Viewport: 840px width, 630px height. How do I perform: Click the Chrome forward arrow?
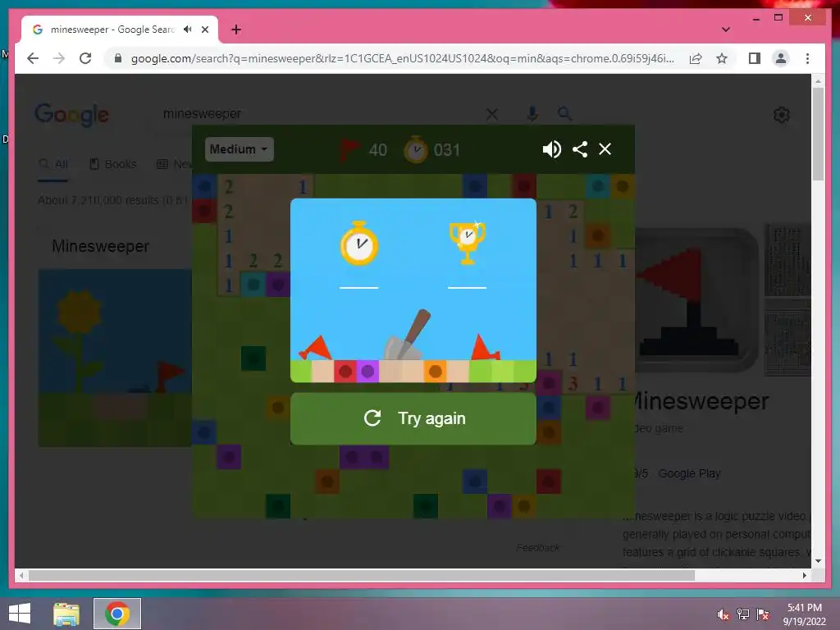click(59, 58)
